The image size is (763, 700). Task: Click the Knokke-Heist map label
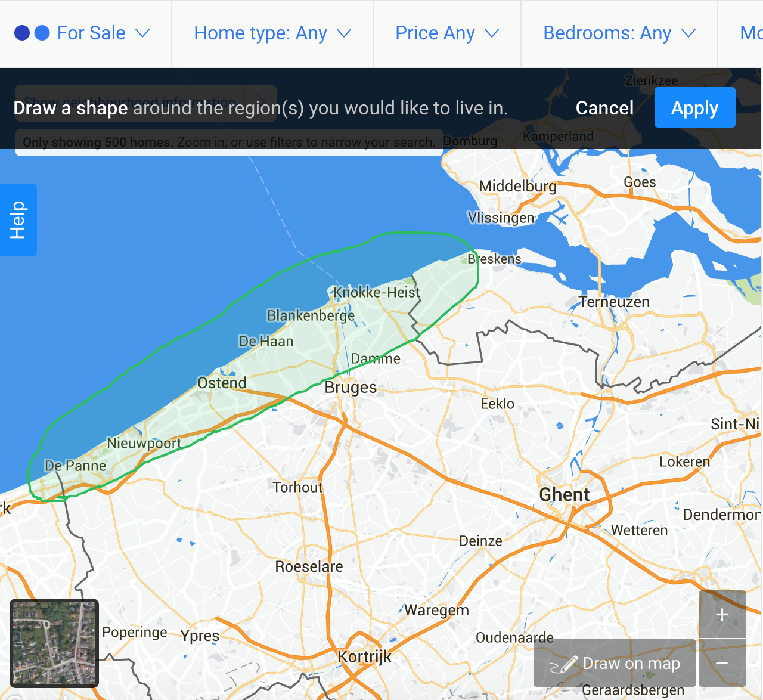(377, 292)
